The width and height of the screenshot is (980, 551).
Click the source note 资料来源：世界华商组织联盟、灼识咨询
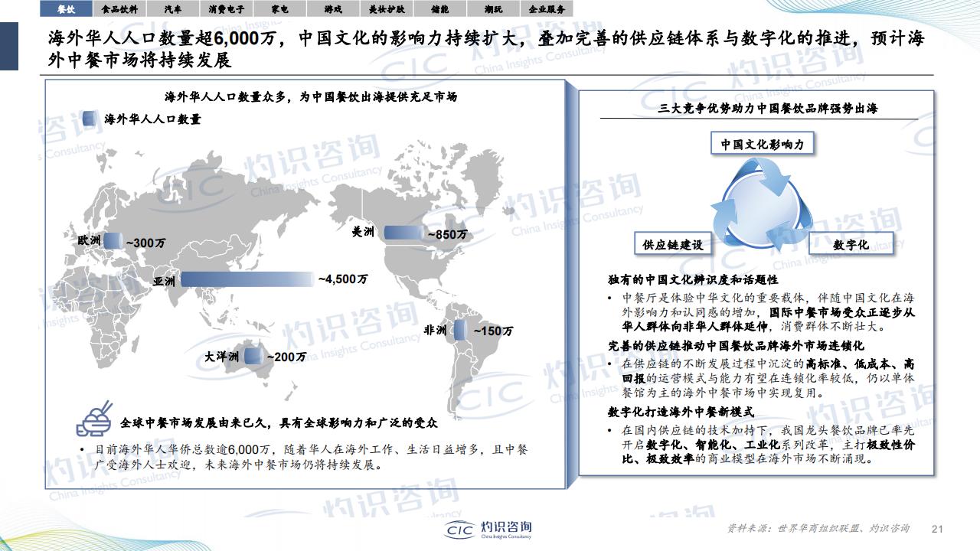tap(818, 529)
